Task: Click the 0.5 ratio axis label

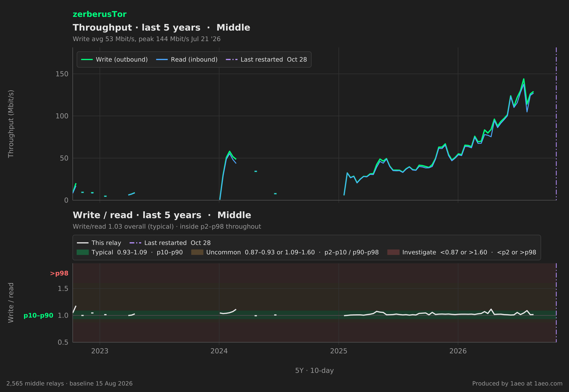Action: 63,342
